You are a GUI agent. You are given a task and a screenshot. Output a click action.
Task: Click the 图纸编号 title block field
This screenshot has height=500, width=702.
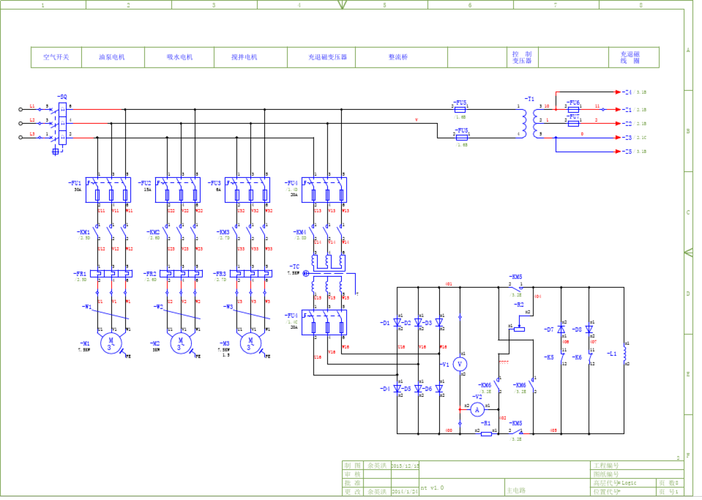(x=607, y=474)
